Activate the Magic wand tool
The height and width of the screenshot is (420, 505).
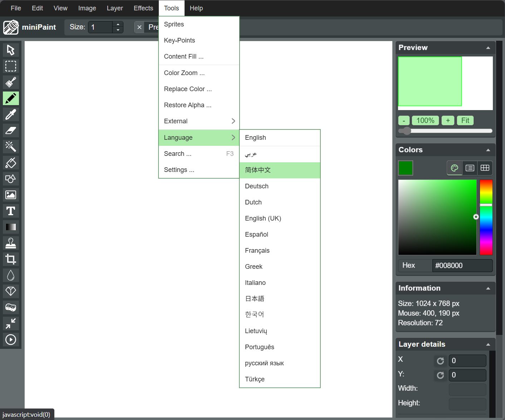pos(11,147)
